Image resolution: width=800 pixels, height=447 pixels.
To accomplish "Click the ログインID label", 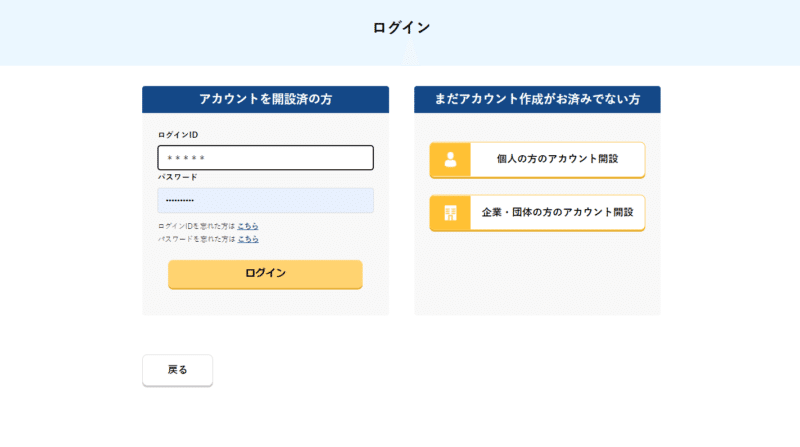I will (x=178, y=135).
